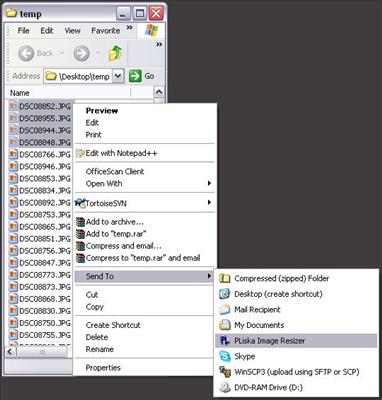Select file DSC08892.JPG
Image resolution: width=382 pixels, height=400 pixels.
tap(45, 203)
